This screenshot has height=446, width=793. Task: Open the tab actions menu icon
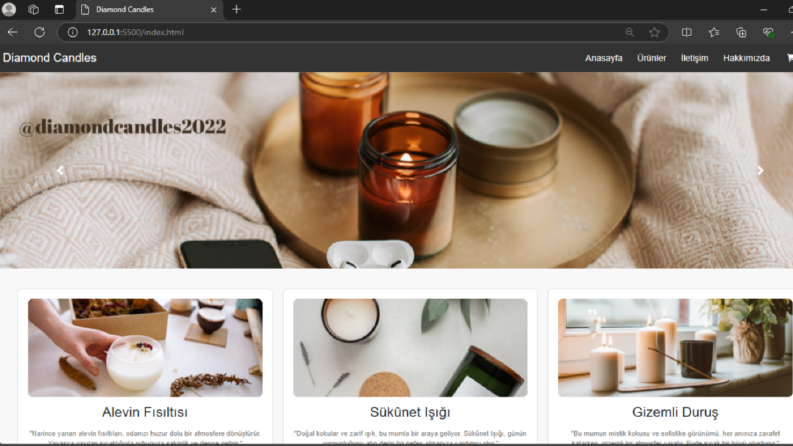pyautogui.click(x=59, y=9)
